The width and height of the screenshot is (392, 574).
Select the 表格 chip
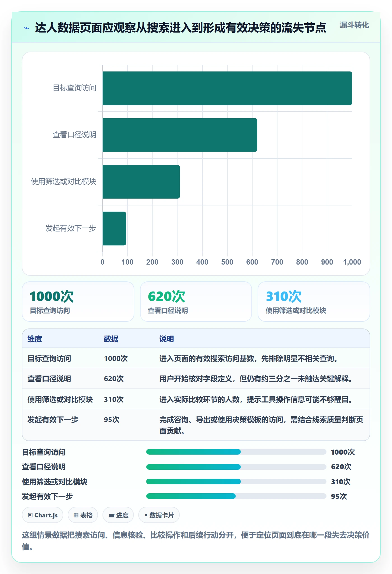point(83,515)
